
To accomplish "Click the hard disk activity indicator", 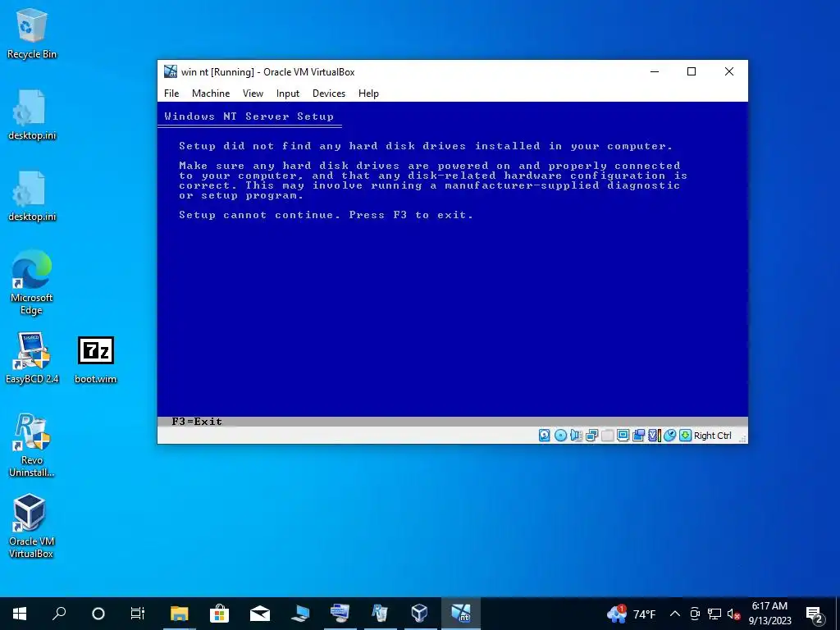I will (x=545, y=436).
